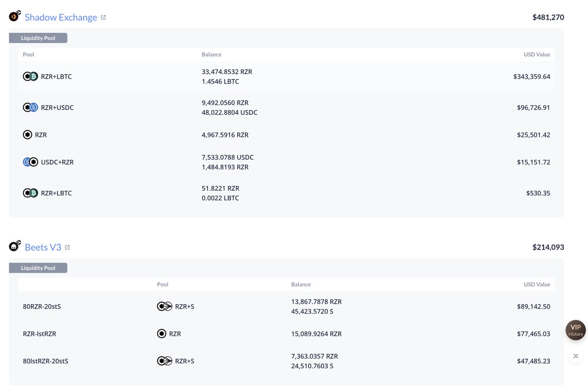
Task: Click the single RZR token icon in Shadow Exchange
Action: [x=27, y=135]
